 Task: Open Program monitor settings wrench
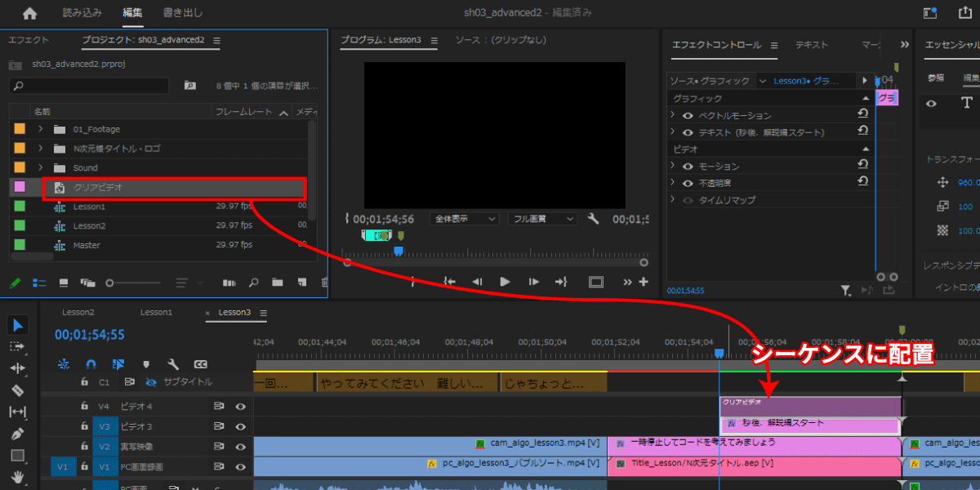[x=594, y=219]
